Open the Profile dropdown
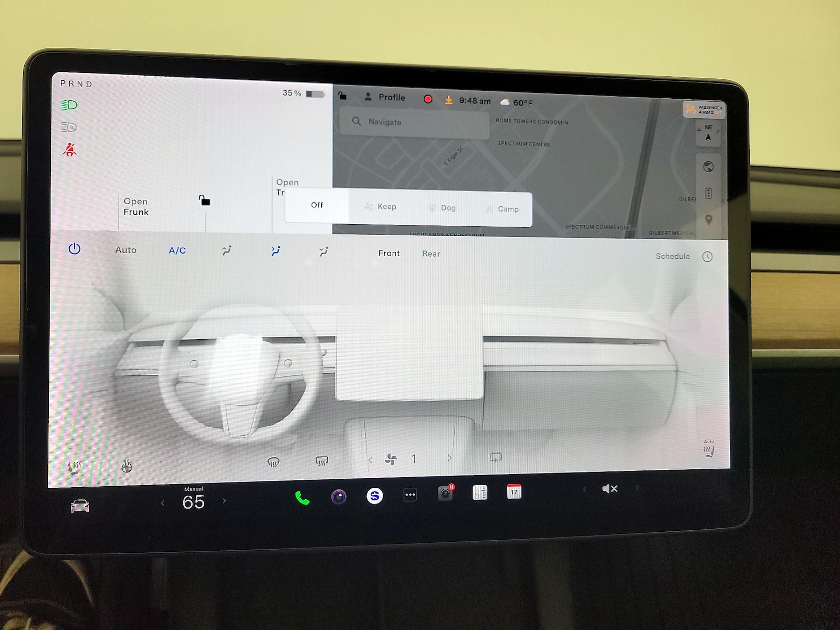 point(385,98)
